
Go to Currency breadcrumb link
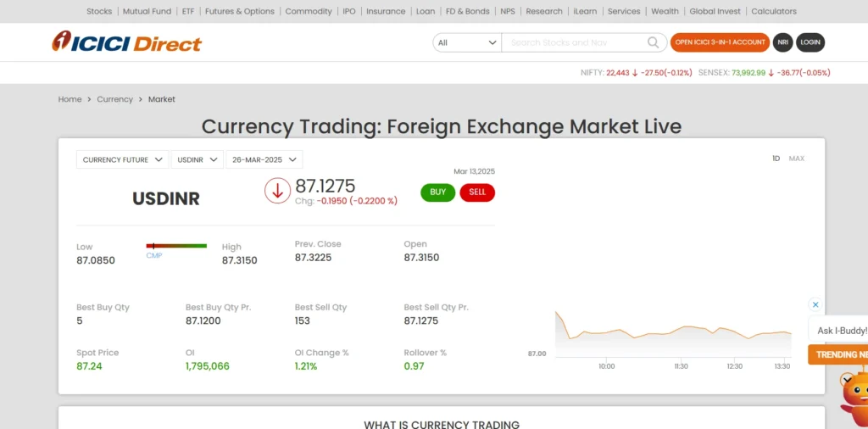114,99
